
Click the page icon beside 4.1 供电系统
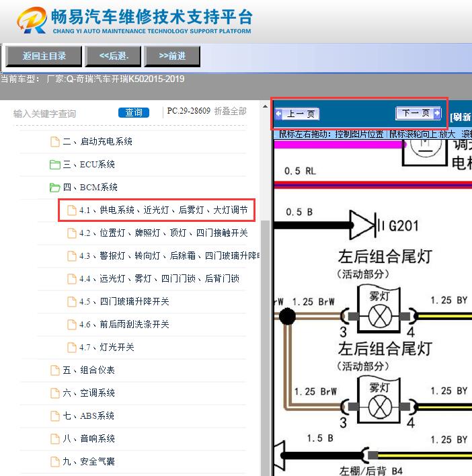(x=72, y=210)
